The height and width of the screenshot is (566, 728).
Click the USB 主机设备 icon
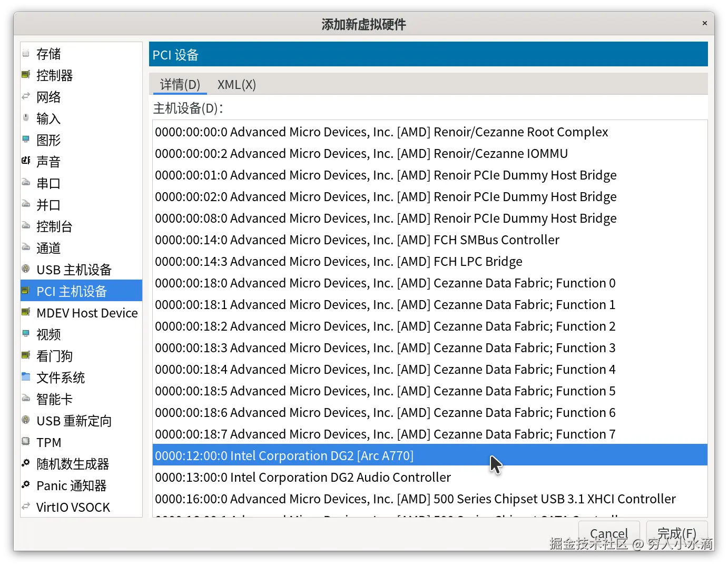click(26, 269)
